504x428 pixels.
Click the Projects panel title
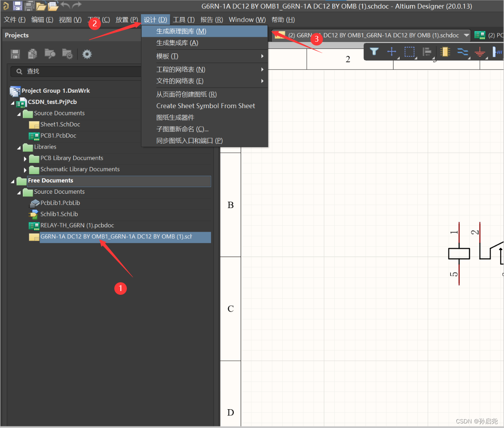pyautogui.click(x=17, y=35)
